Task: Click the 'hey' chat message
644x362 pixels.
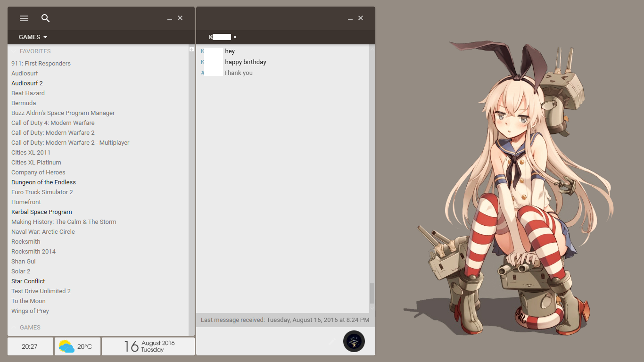Action: tap(230, 51)
